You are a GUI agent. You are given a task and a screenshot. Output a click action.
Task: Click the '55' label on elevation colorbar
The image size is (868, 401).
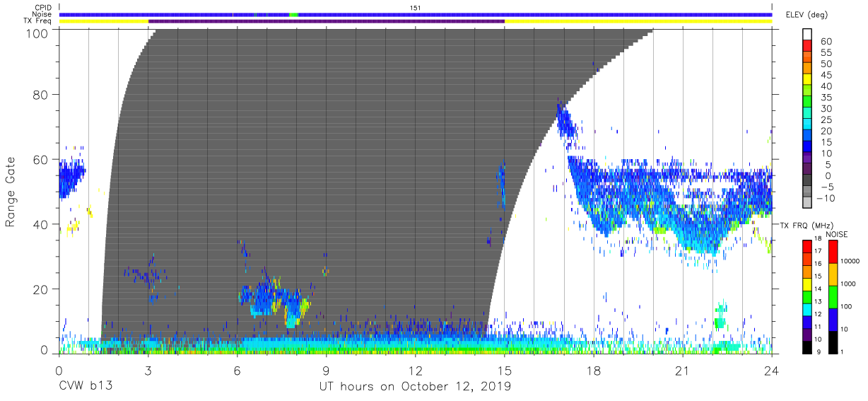[x=826, y=53]
